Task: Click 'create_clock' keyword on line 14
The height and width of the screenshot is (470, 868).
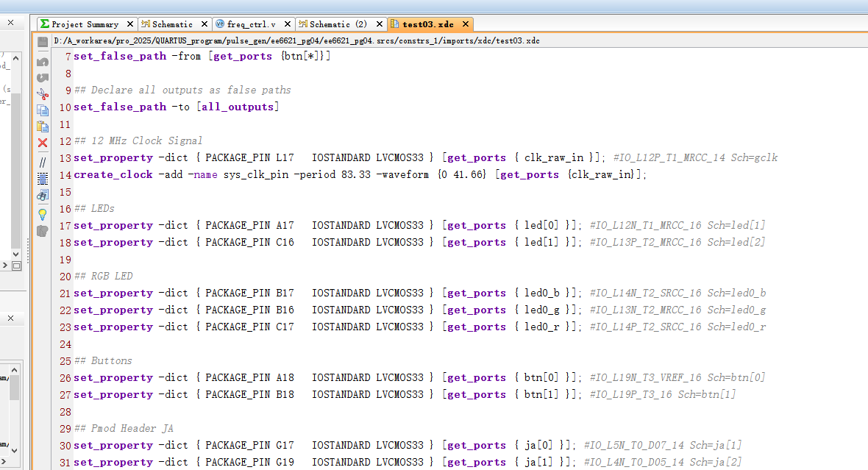Action: point(113,175)
